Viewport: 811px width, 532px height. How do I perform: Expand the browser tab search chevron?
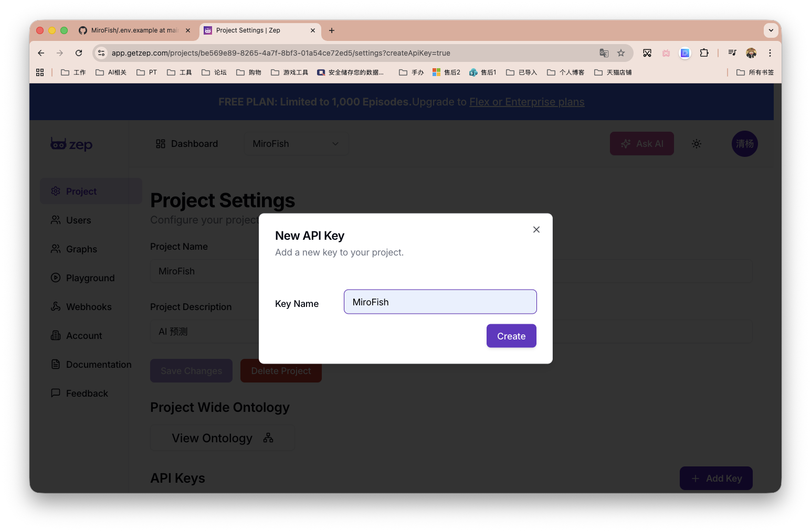[771, 30]
